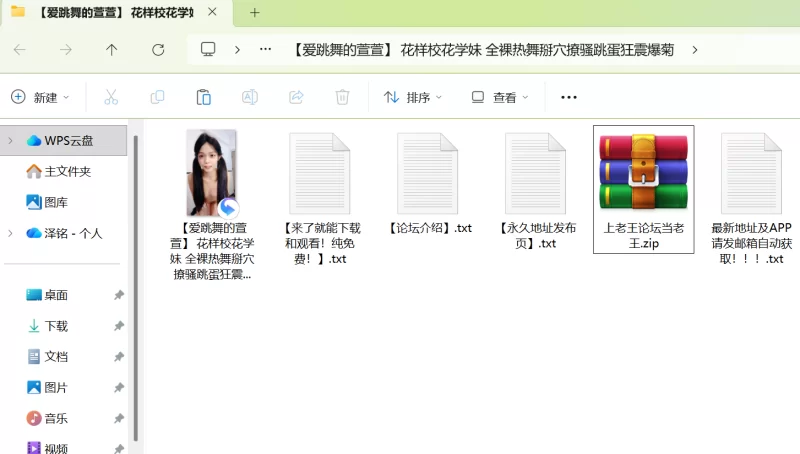Image resolution: width=800 pixels, height=454 pixels.
Task: Expand the WPS云盘 tree node arrow
Action: 10,140
